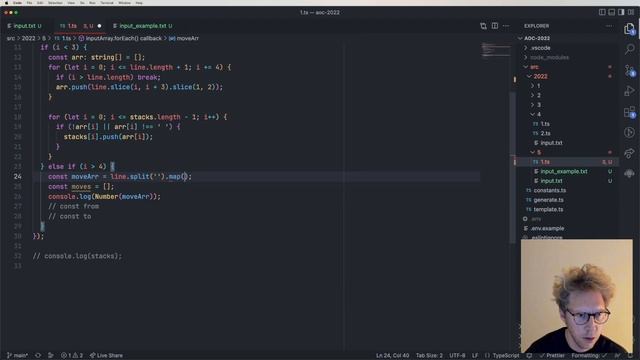Open the Extensions view

629,111
